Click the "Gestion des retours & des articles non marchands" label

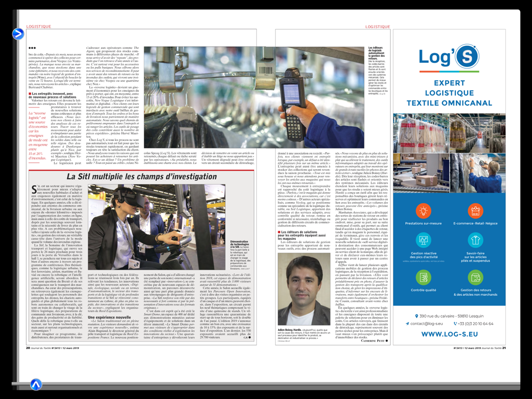click(x=475, y=292)
